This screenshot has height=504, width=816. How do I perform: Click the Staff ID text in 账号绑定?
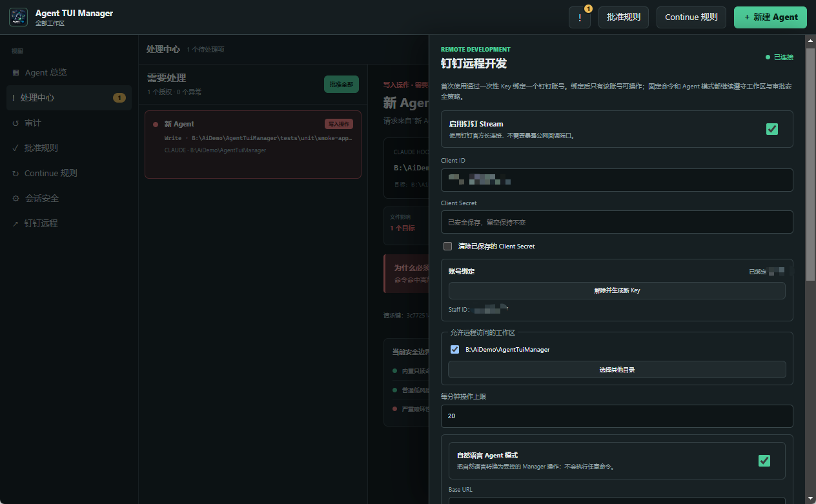click(478, 310)
